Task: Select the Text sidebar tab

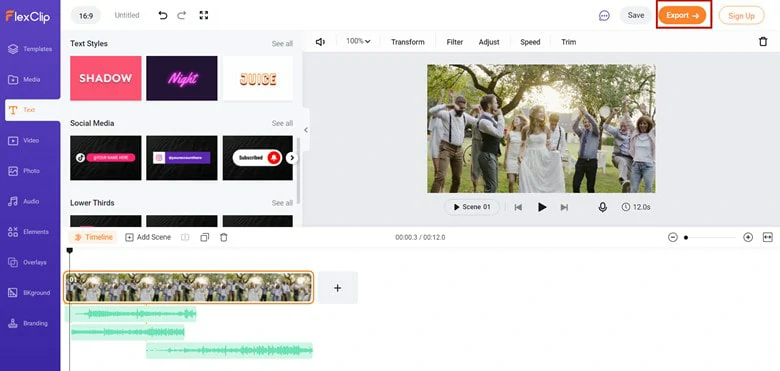Action: click(x=31, y=110)
